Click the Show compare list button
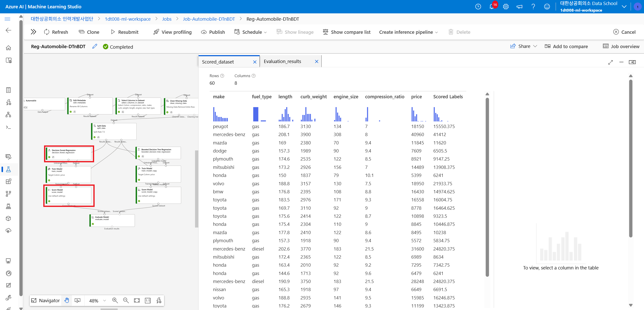The width and height of the screenshot is (644, 310). (347, 32)
